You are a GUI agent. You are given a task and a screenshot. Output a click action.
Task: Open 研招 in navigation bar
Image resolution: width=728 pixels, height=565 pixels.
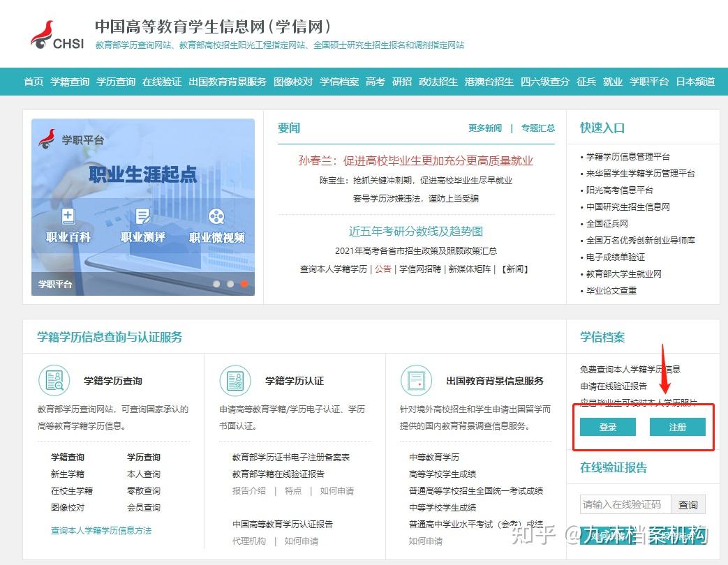coord(402,82)
